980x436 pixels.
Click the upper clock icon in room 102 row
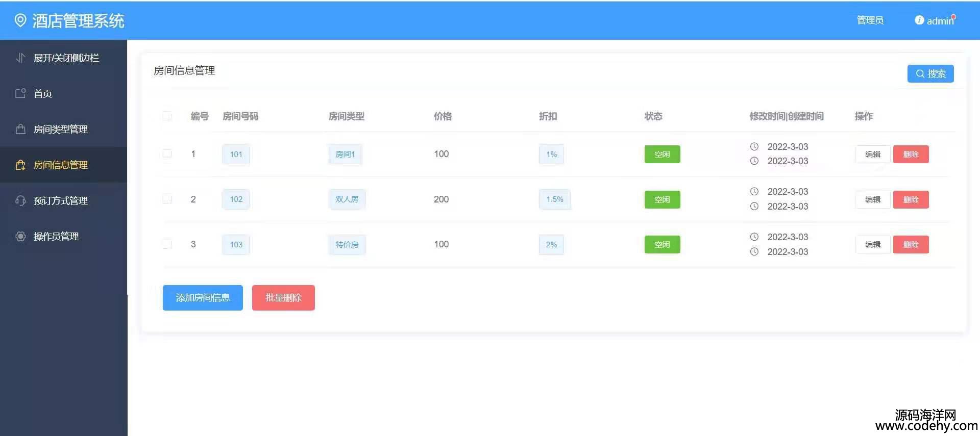coord(754,191)
